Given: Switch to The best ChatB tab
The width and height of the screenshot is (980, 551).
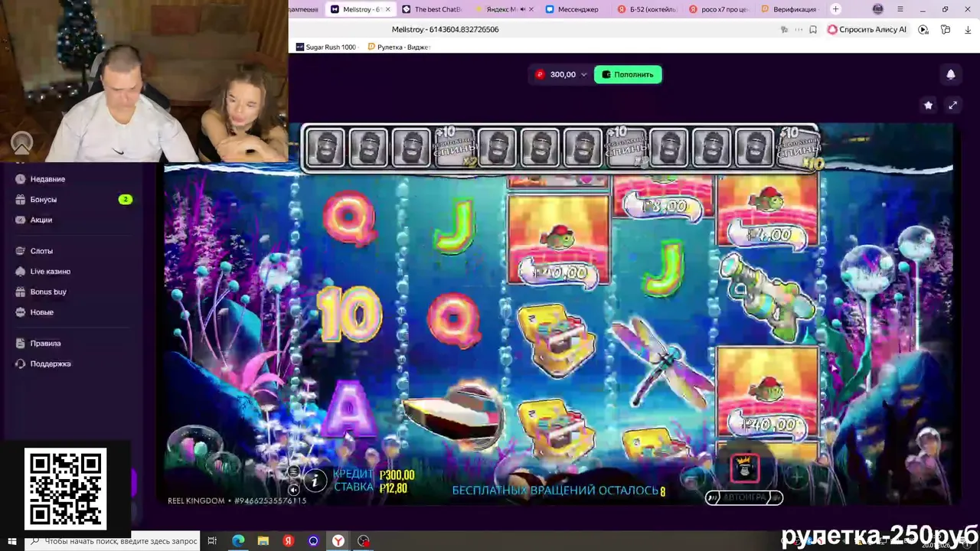Looking at the screenshot, I should (433, 9).
